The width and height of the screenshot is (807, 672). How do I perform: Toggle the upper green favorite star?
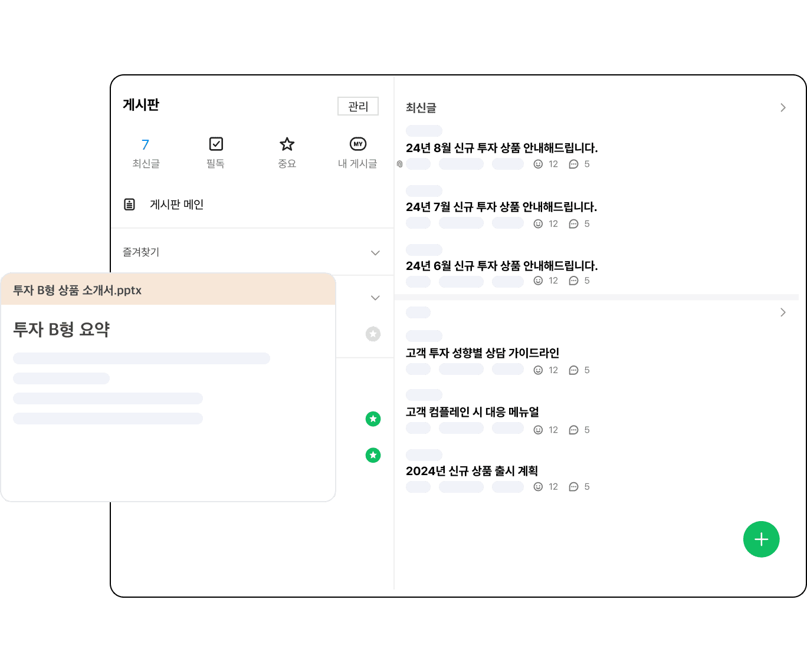point(373,419)
